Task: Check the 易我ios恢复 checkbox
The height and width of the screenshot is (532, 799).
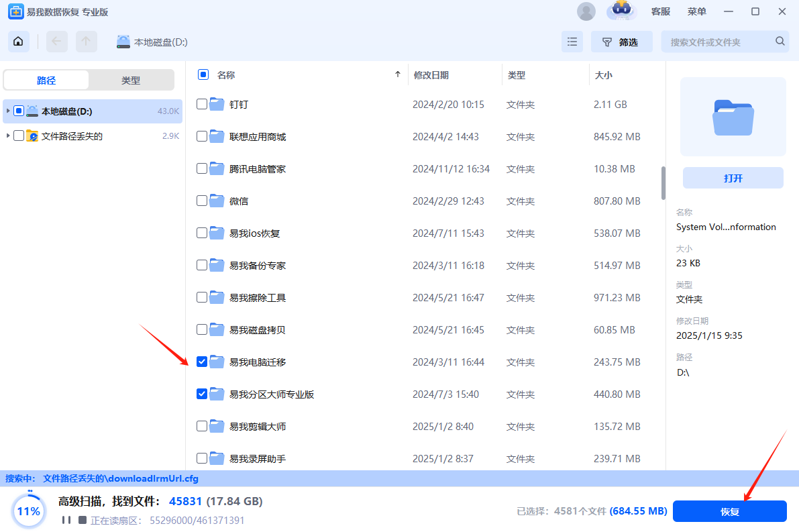Action: click(x=202, y=233)
